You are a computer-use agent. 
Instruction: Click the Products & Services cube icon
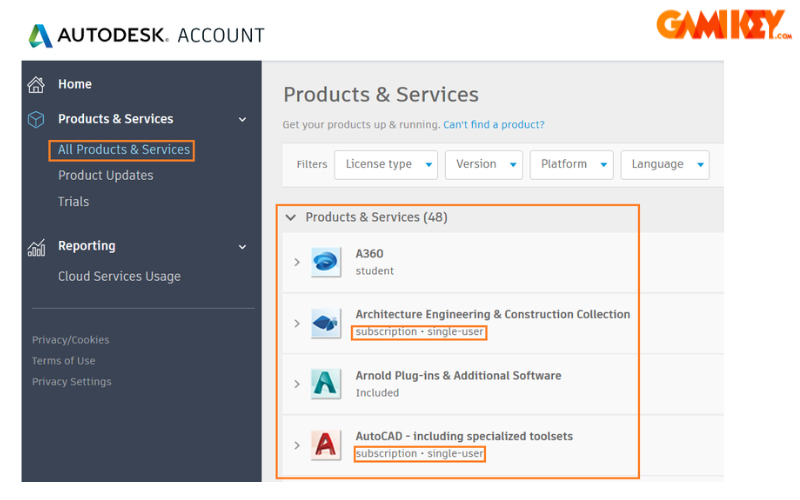[36, 119]
